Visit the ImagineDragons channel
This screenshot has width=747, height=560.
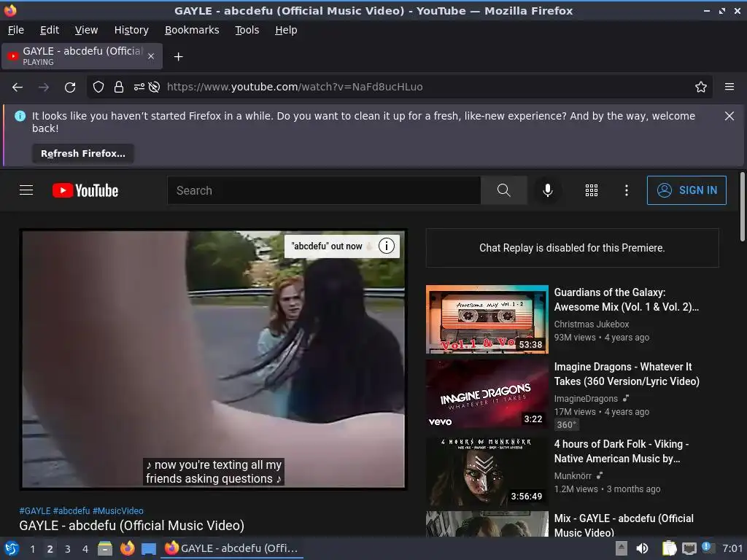pyautogui.click(x=586, y=399)
